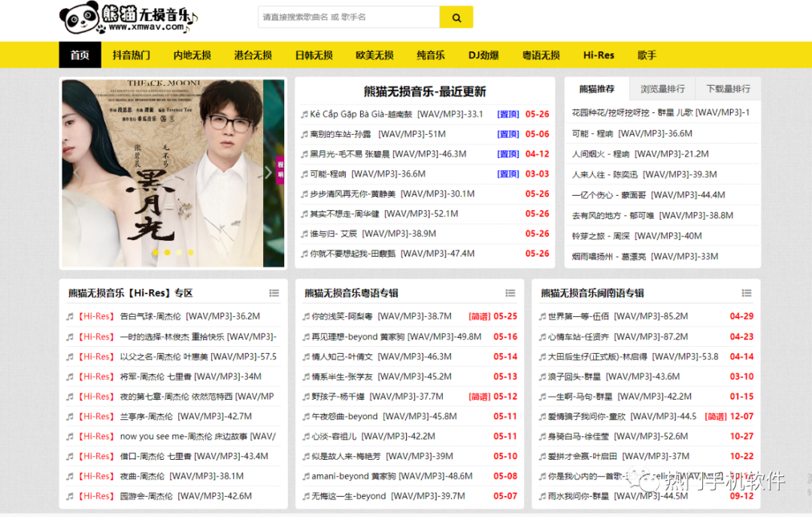
Task: Open 步步清风再无你-黄静美 song link
Action: click(x=392, y=194)
